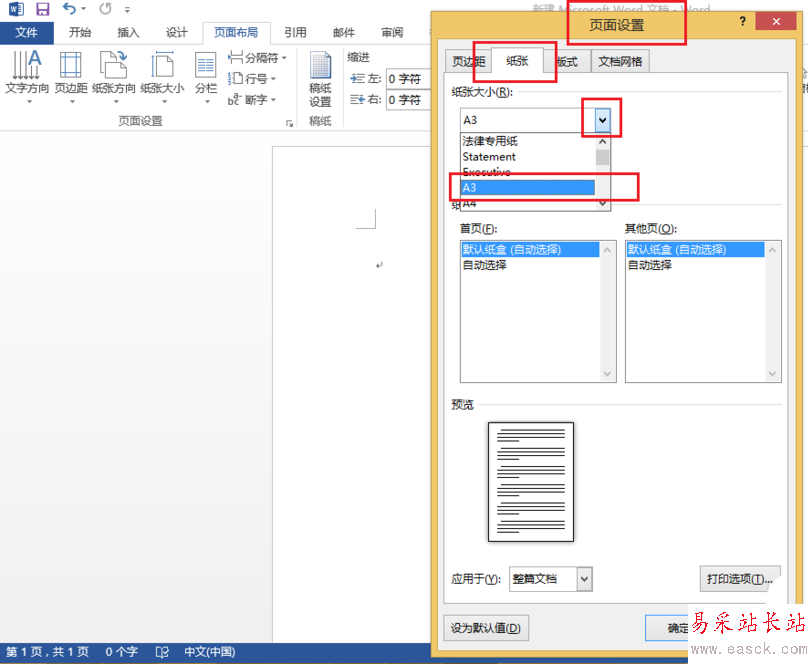
Task: Click the page count in status bar
Action: 47,652
